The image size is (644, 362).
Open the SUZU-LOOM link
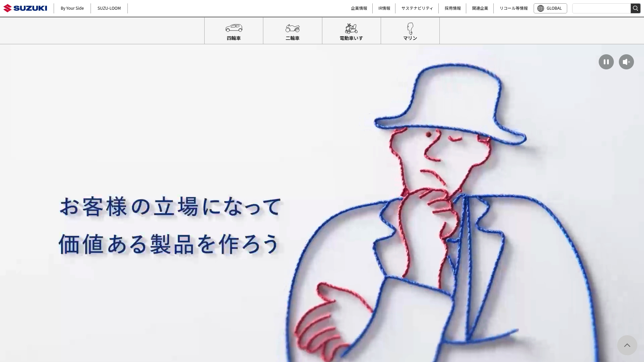pyautogui.click(x=109, y=8)
